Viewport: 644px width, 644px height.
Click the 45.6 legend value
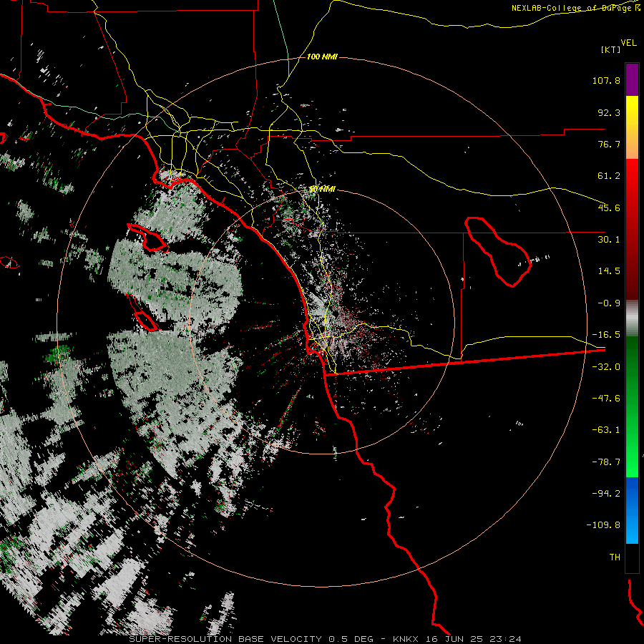[x=609, y=208]
